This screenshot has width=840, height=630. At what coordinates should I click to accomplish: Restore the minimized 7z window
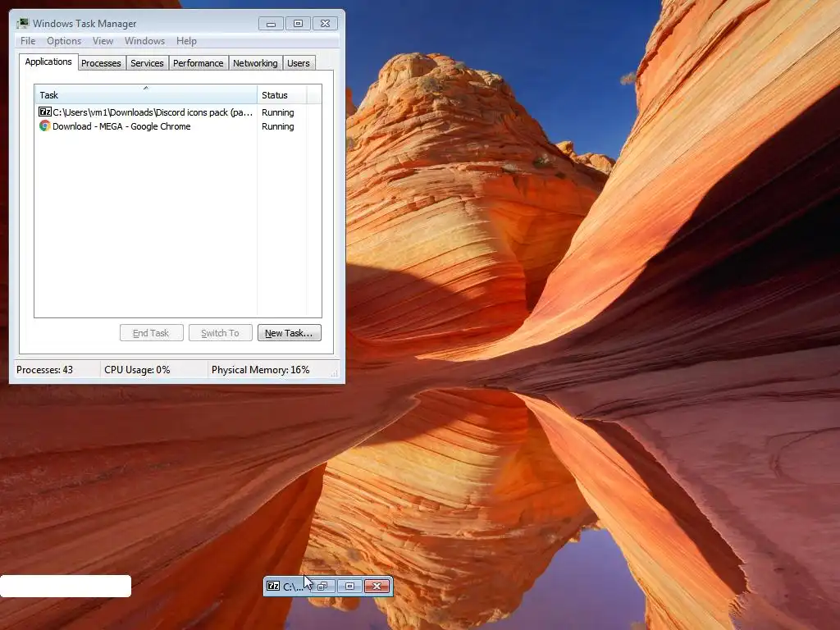click(322, 586)
